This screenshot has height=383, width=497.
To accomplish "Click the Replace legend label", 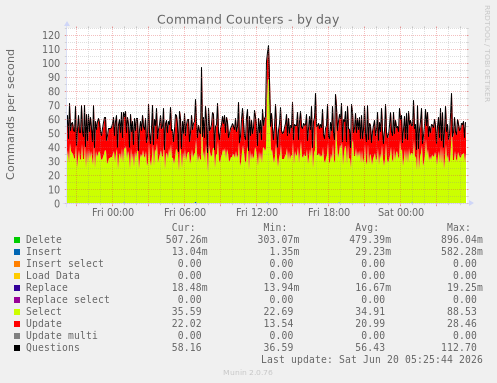I will pyautogui.click(x=47, y=287).
